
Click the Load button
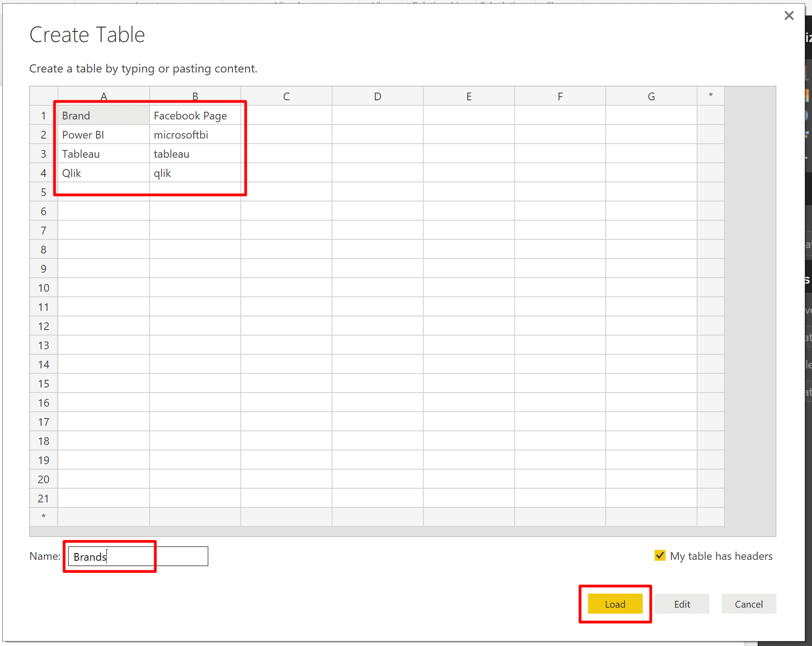click(615, 604)
